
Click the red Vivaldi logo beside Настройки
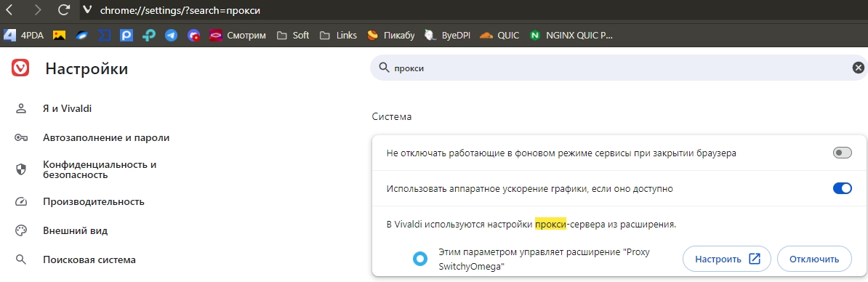[x=20, y=68]
